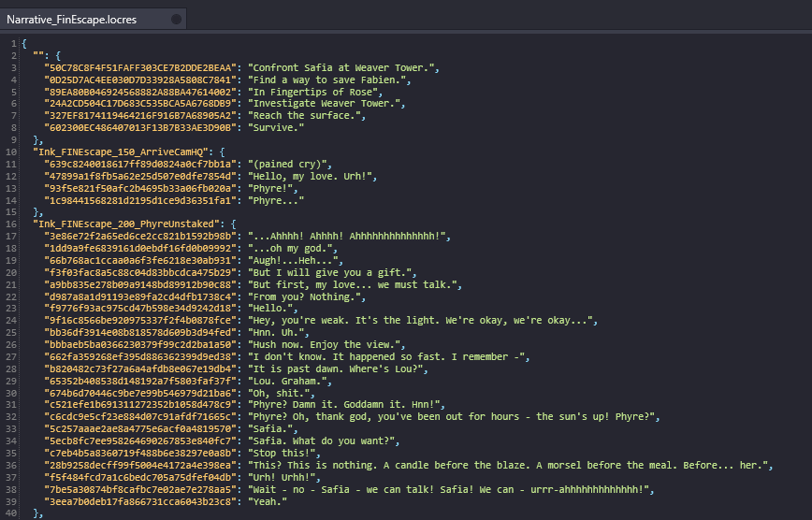Click string "It is past dawn. Where's Lou?"
812x520 pixels.
335,368
